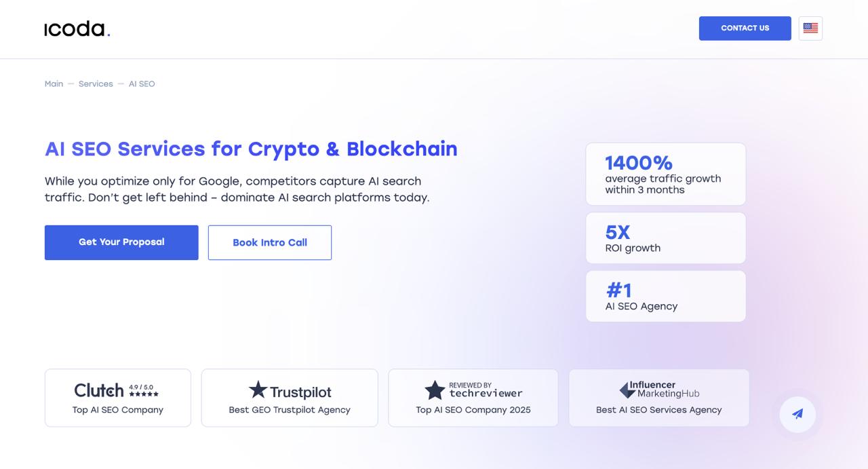Screen dimensions: 868x469
Task: Click the Book Intro Call button
Action: [x=269, y=242]
